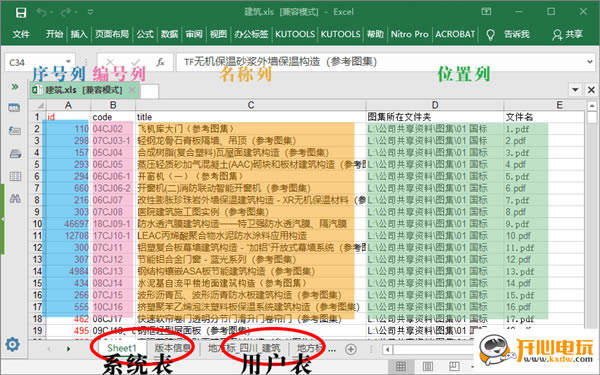Click the Share person icon
Image resolution: width=600 pixels, height=375 pixels.
[557, 35]
